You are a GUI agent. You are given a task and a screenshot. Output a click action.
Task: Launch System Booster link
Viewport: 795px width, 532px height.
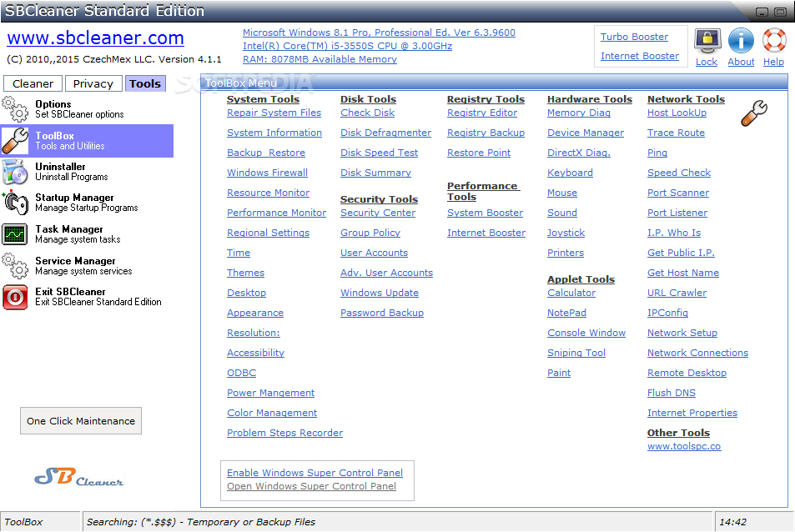[x=485, y=213]
